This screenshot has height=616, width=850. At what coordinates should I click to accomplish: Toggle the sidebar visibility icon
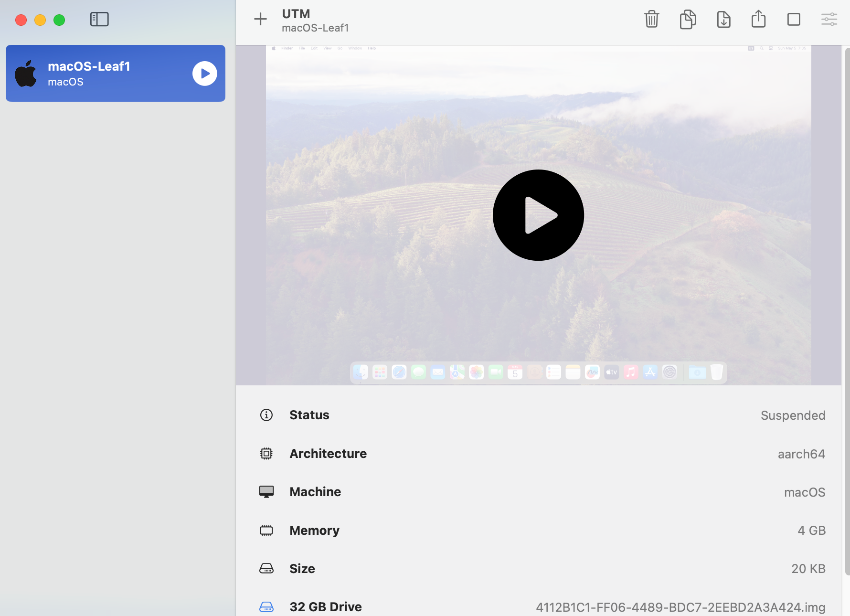tap(99, 20)
